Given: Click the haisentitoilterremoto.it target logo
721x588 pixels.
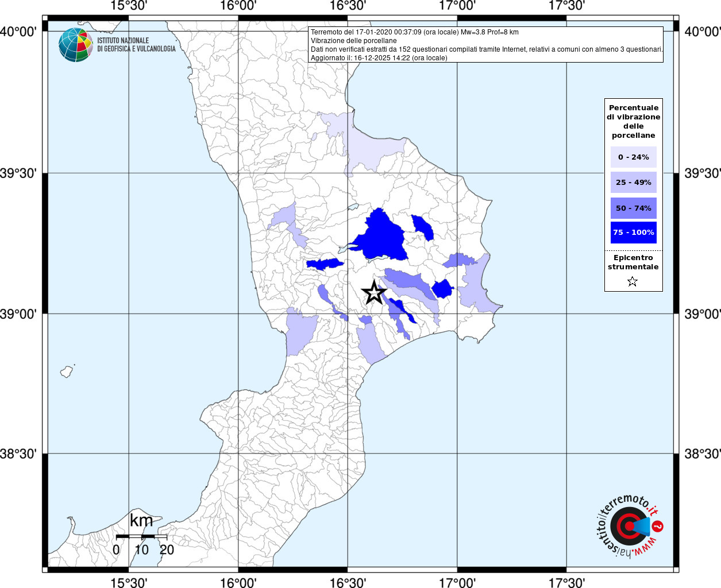Looking at the screenshot, I should [x=630, y=526].
